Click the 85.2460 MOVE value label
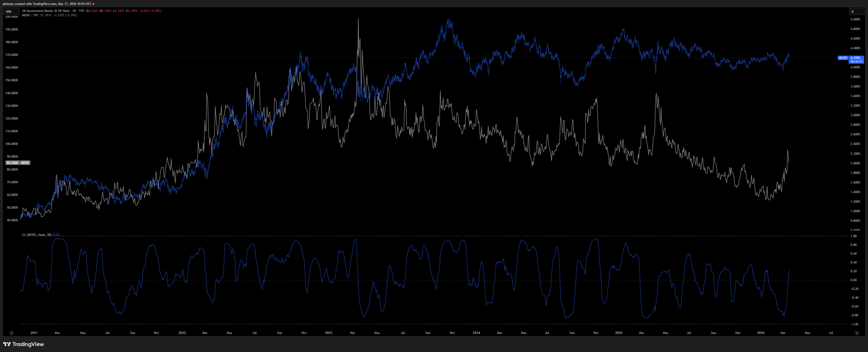Screen dimensions: 868x352 pyautogui.click(x=12, y=163)
